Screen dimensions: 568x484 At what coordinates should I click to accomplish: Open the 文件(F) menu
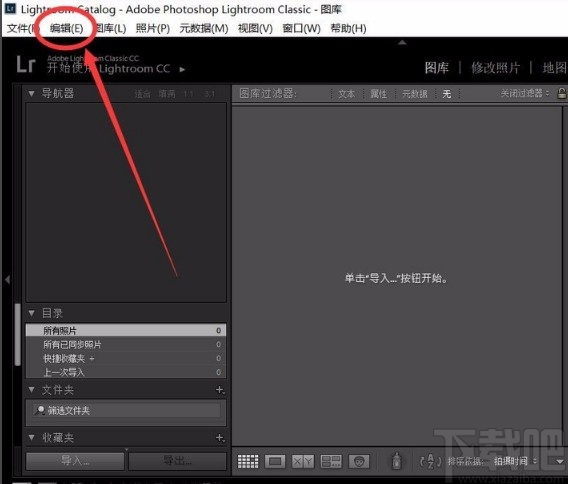(x=22, y=28)
